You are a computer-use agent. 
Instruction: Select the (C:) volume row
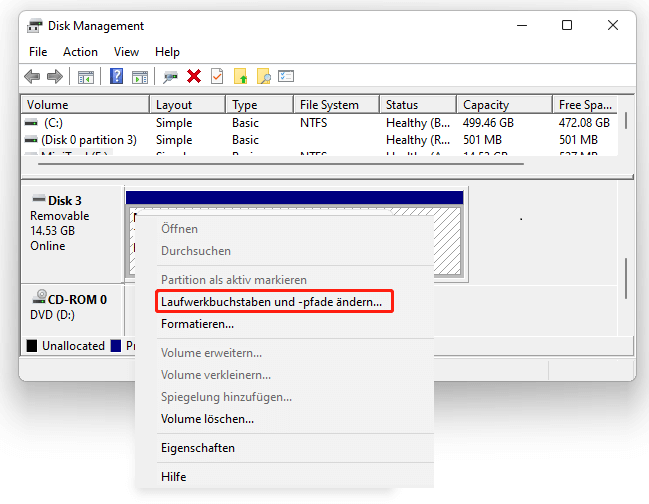pos(320,123)
